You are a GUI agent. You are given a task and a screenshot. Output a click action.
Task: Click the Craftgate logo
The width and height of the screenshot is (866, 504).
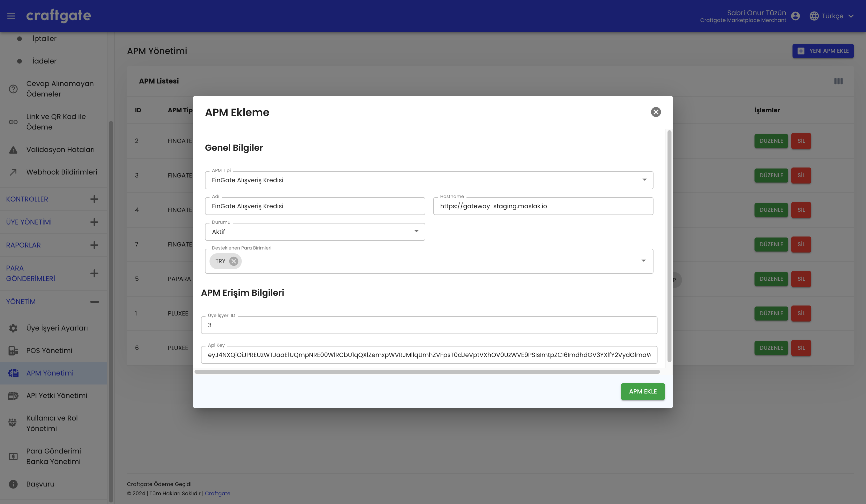pos(58,16)
